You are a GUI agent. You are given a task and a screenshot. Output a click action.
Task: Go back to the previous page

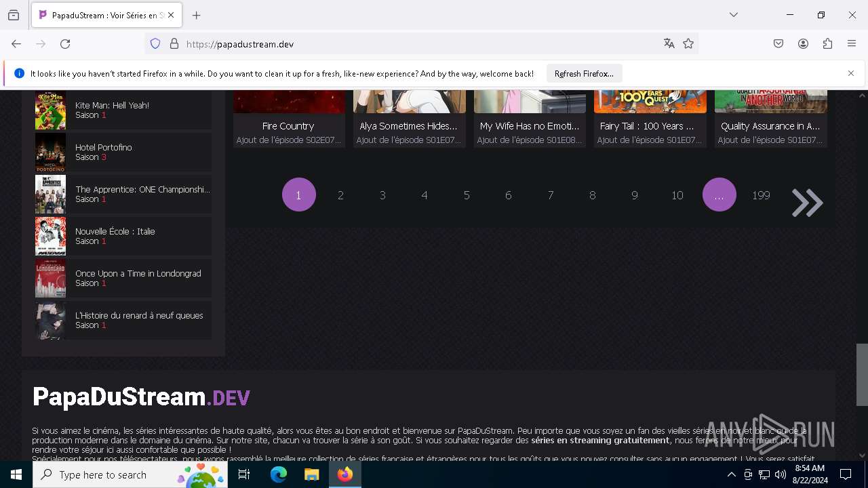(x=16, y=44)
